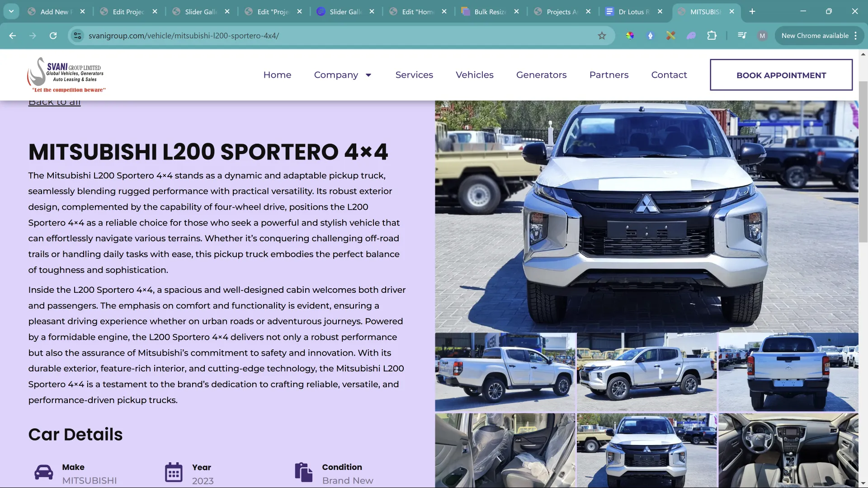The height and width of the screenshot is (488, 868).
Task: Click the page vertical scrollbar thumb
Action: pyautogui.click(x=863, y=161)
